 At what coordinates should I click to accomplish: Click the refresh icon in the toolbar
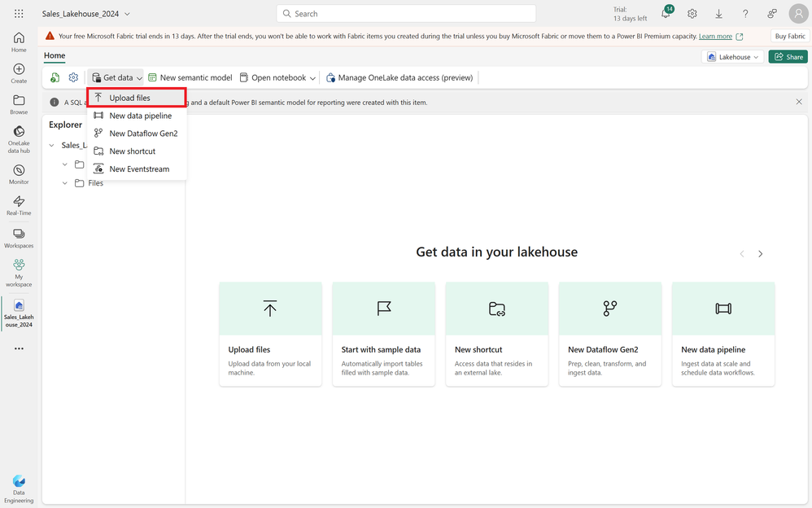coord(55,78)
